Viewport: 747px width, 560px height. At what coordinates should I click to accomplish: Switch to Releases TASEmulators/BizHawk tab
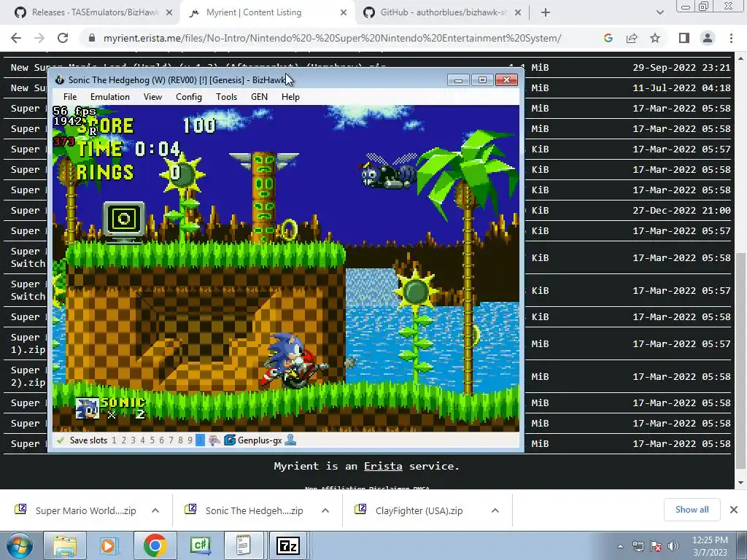point(94,12)
